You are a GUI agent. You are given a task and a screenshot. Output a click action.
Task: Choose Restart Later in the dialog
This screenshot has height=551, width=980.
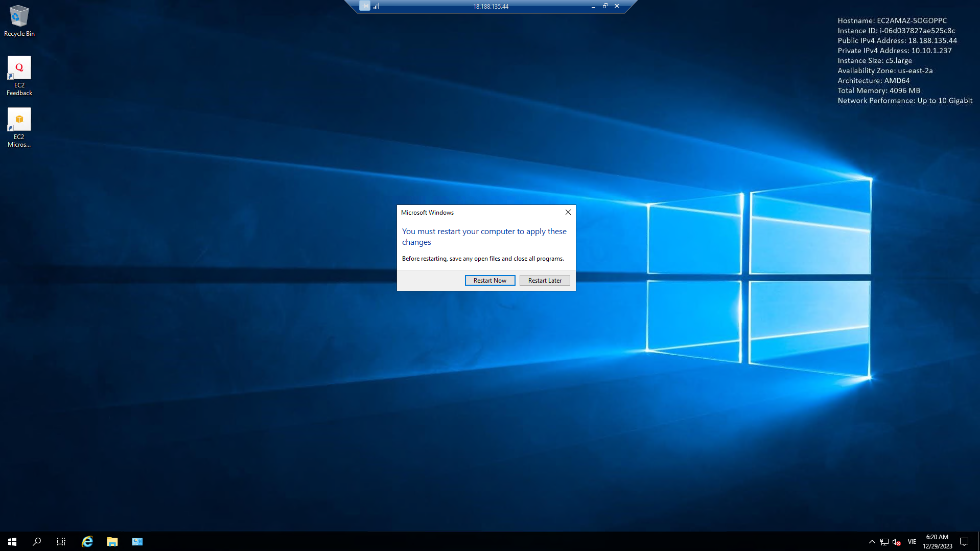tap(544, 280)
